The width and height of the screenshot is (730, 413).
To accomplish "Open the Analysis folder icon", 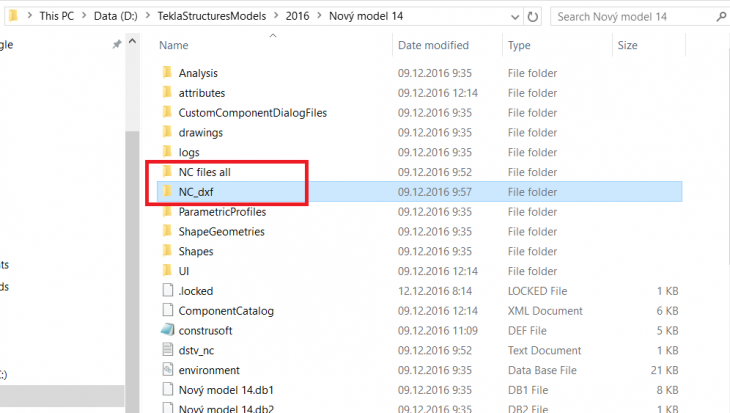I will point(168,73).
